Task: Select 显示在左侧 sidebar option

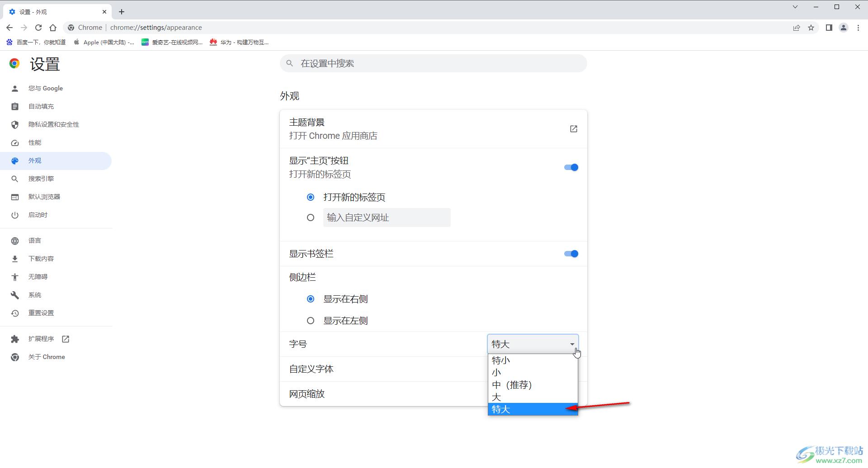Action: (x=311, y=321)
